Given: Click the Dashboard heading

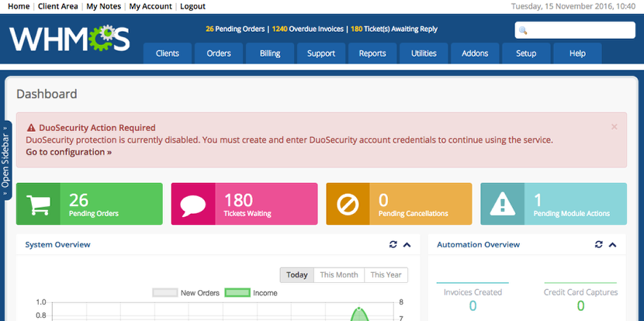Looking at the screenshot, I should [x=47, y=94].
